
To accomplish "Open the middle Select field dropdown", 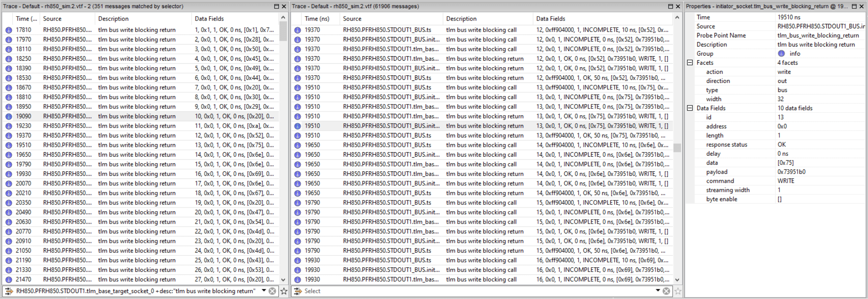I will 658,291.
